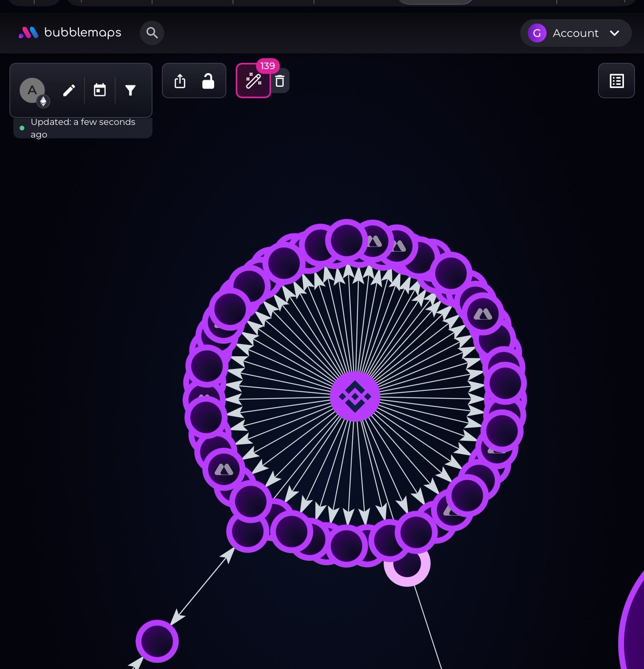This screenshot has height=669, width=644.
Task: Open the list panel icon
Action: [616, 81]
